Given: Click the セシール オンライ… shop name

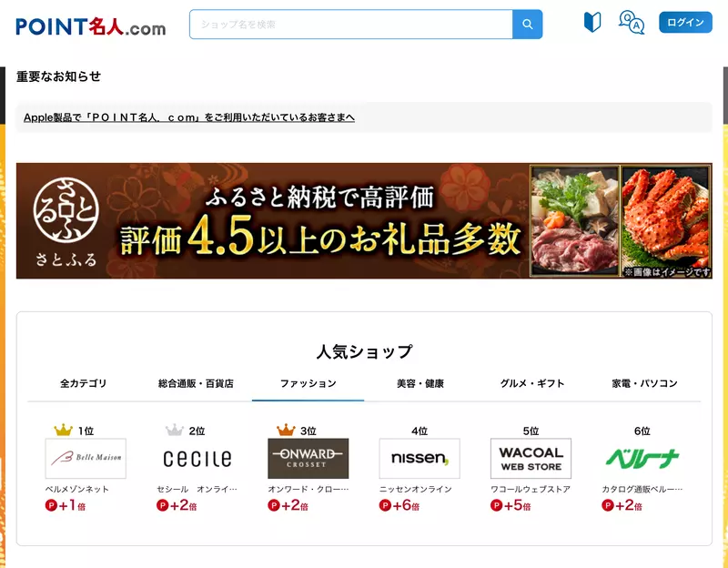Looking at the screenshot, I should click(x=197, y=489).
